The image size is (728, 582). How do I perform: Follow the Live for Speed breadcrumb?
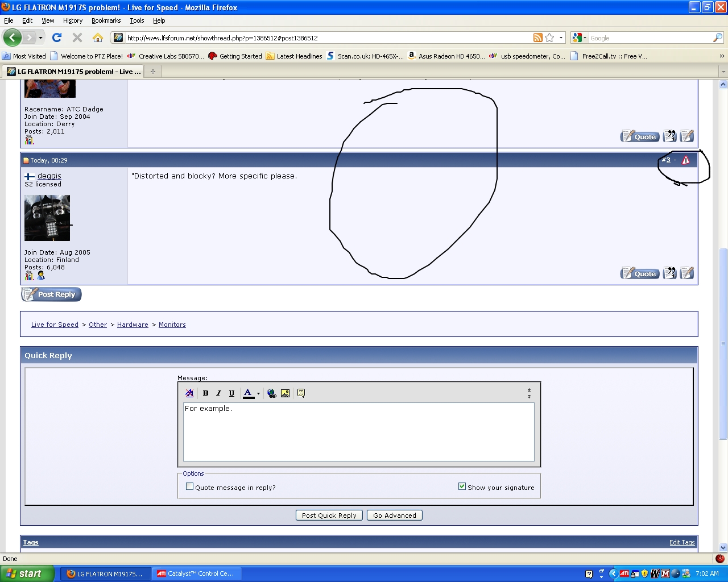[x=55, y=325]
